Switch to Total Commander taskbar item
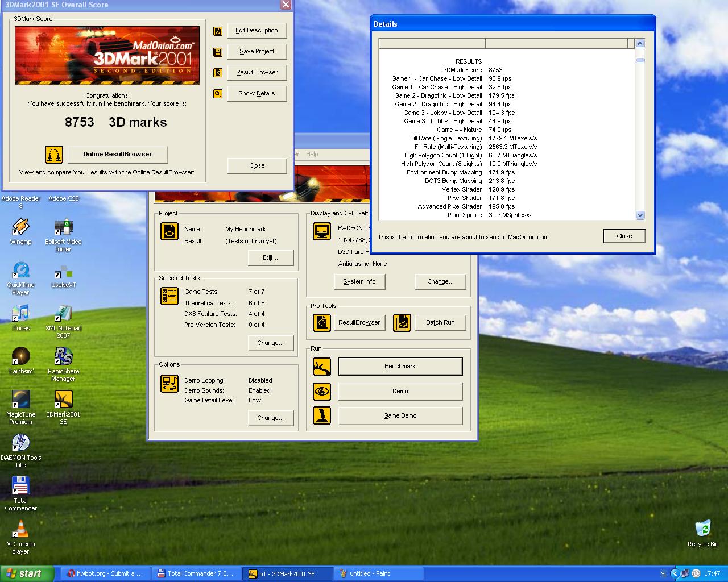 tap(196, 574)
